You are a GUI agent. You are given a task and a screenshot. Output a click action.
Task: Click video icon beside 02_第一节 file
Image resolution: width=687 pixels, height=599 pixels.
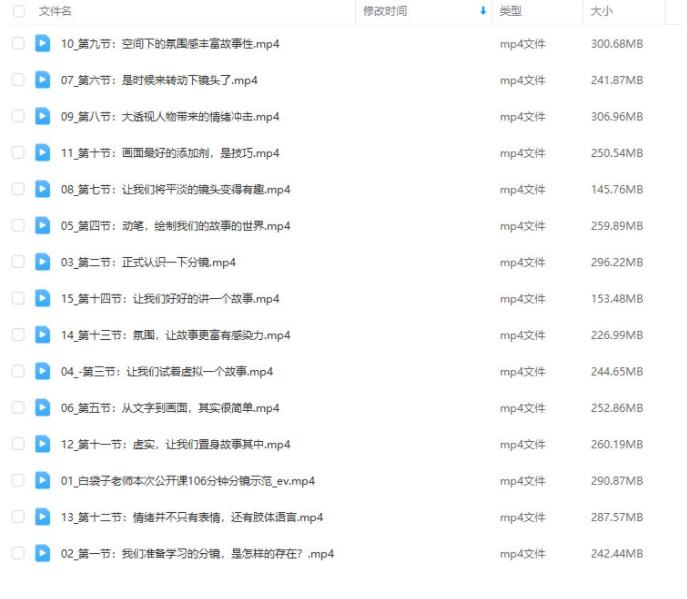(42, 554)
